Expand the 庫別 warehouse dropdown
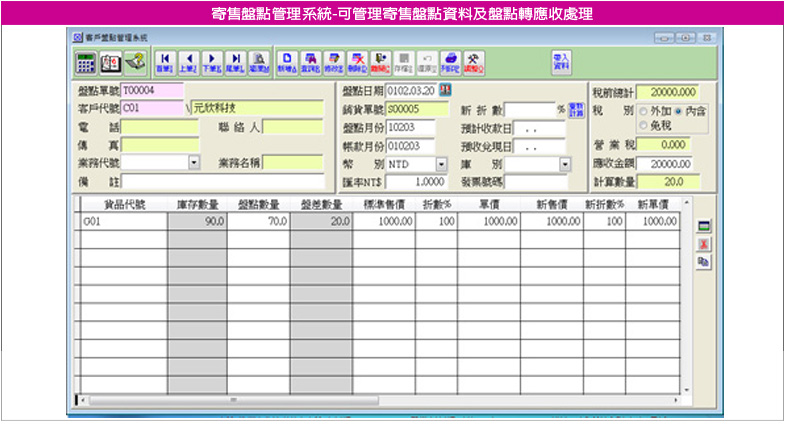 [565, 164]
